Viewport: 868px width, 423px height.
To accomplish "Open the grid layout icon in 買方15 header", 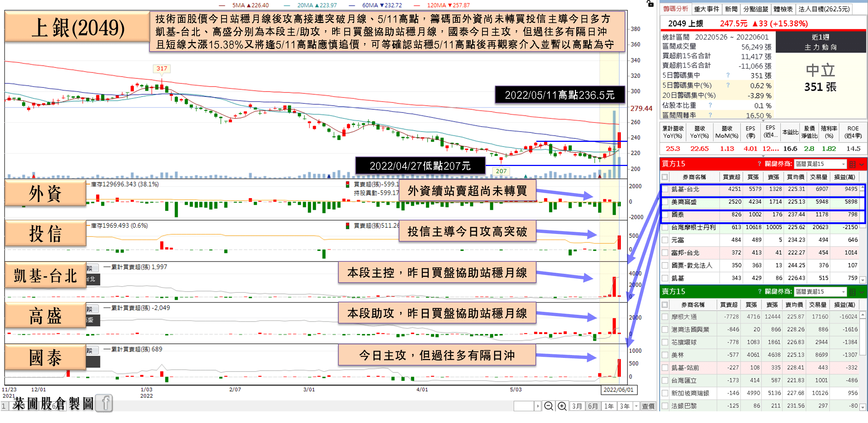I will click(x=853, y=164).
